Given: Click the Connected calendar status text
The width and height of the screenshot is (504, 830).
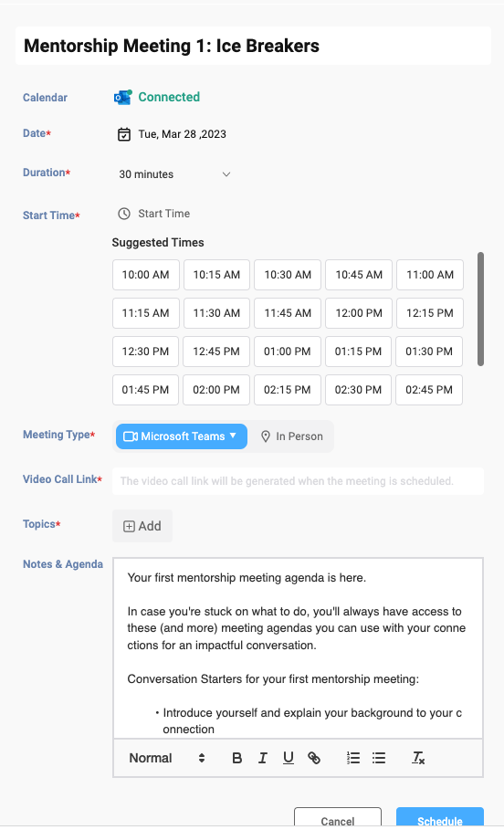Looking at the screenshot, I should pos(169,97).
